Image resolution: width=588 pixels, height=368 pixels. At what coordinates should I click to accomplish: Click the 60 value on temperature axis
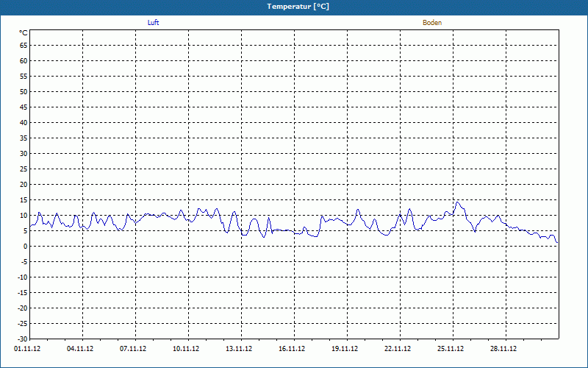click(x=24, y=61)
